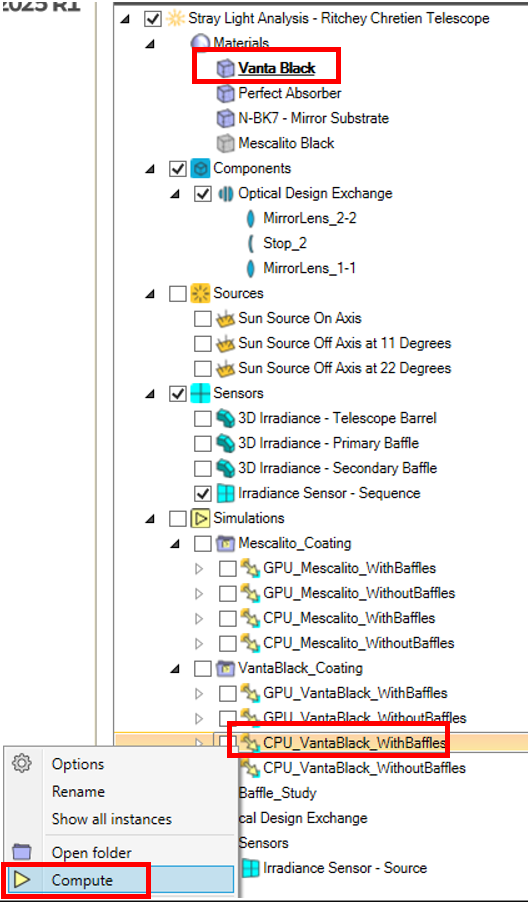Select Open folder from context menu
This screenshot has width=528, height=902.
pos(91,853)
